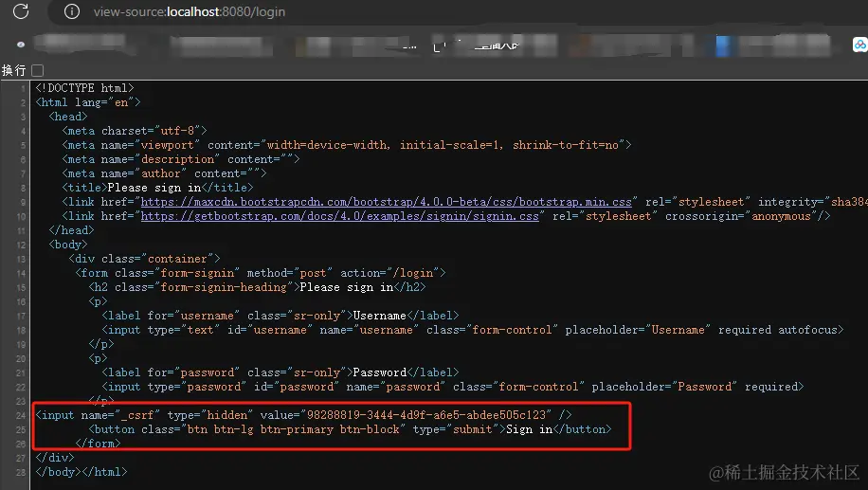Open the bootstrap.min.css stylesheet link
868x490 pixels.
(x=387, y=202)
